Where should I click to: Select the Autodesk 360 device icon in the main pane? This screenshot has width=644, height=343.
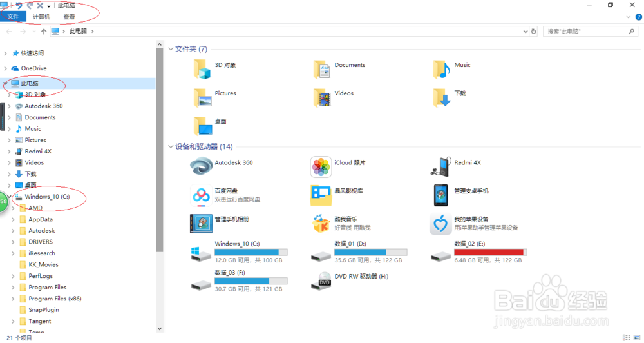click(x=201, y=166)
